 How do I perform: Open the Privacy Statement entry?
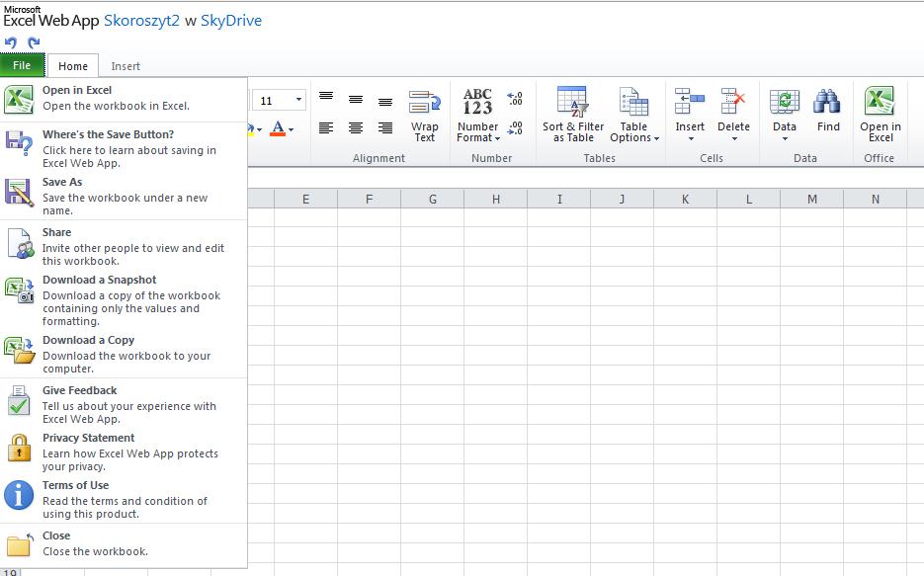[x=124, y=452]
